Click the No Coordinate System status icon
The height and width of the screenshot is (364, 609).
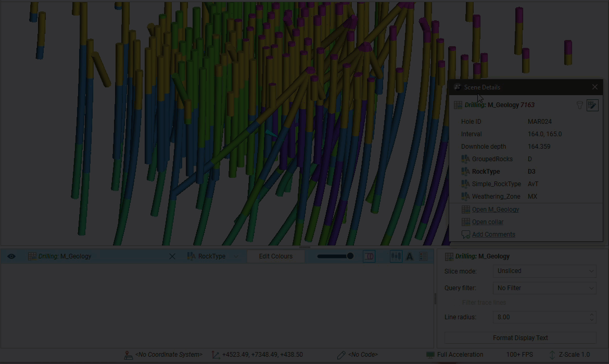[x=128, y=355]
